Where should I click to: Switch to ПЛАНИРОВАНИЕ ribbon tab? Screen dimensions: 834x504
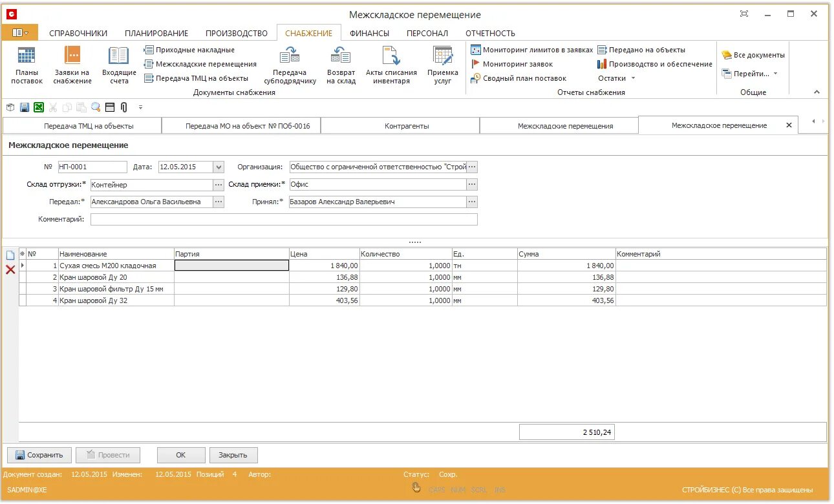click(x=156, y=33)
